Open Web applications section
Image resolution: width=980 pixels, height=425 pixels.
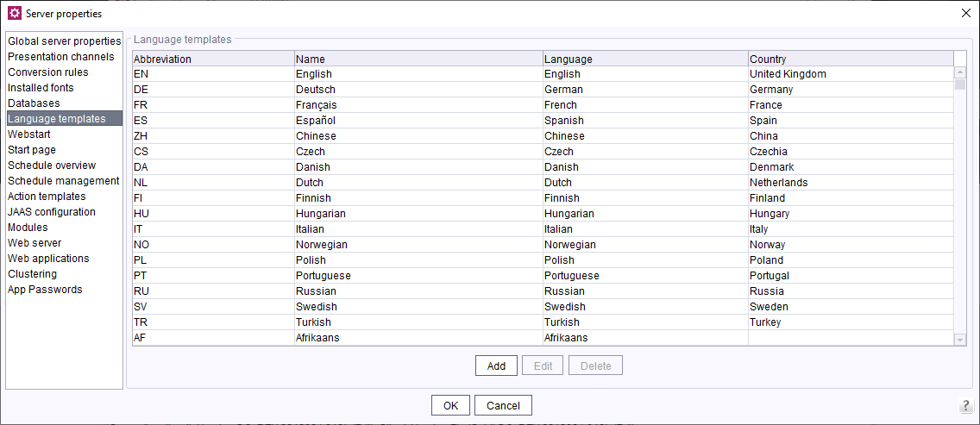[x=65, y=258]
